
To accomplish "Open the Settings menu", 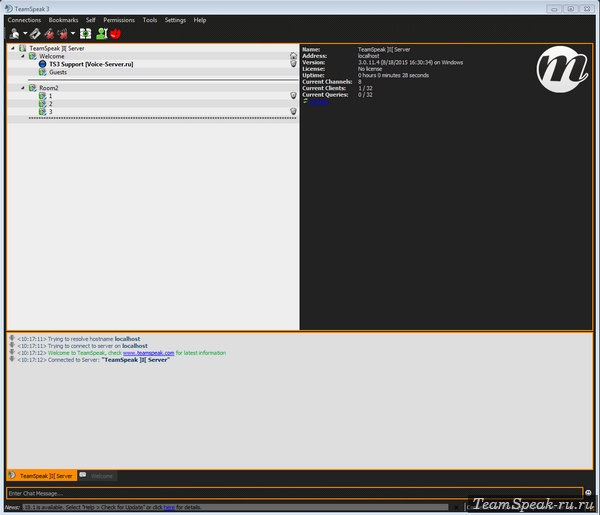I will pos(175,20).
